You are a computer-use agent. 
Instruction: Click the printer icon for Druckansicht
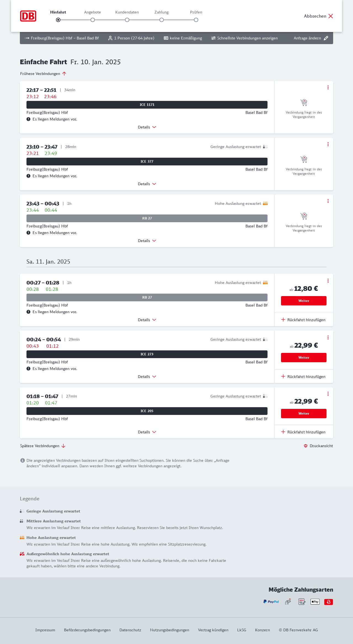coord(306,446)
